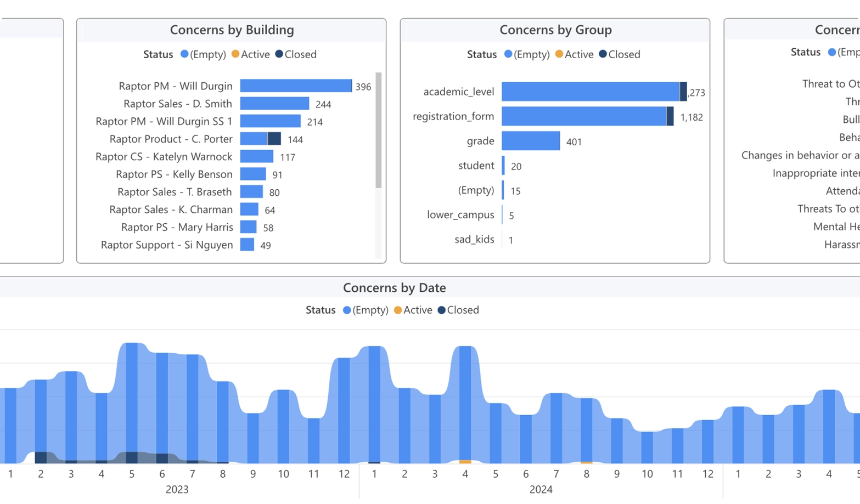Screen dimensions: 860x504
Task: Click the dark Closed segment of the registration_form bar
Action: click(670, 116)
